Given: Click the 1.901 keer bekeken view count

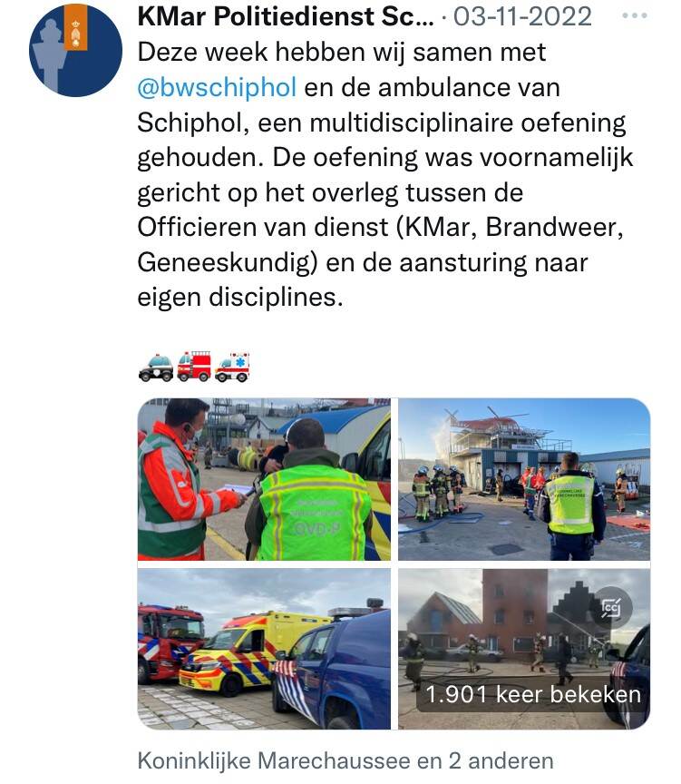Looking at the screenshot, I should (x=533, y=694).
